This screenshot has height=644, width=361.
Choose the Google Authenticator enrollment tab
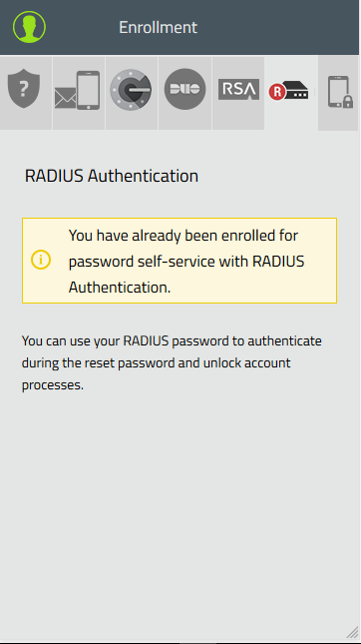(x=132, y=93)
